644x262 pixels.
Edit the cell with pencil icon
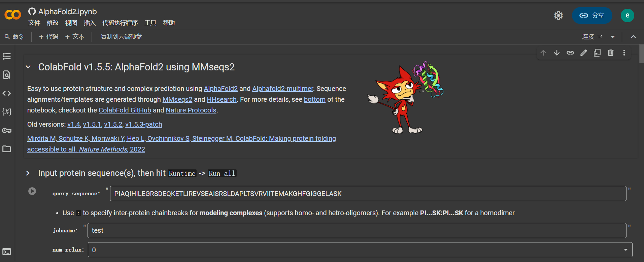584,53
